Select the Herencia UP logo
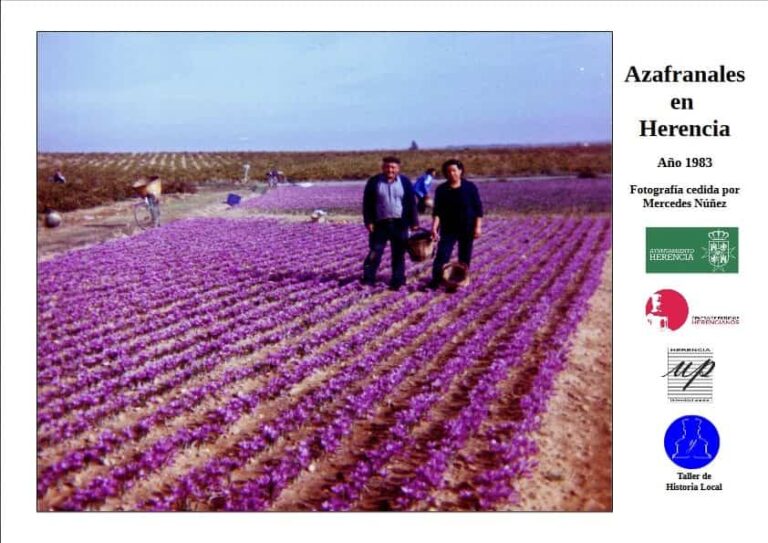The image size is (768, 543). tap(691, 375)
